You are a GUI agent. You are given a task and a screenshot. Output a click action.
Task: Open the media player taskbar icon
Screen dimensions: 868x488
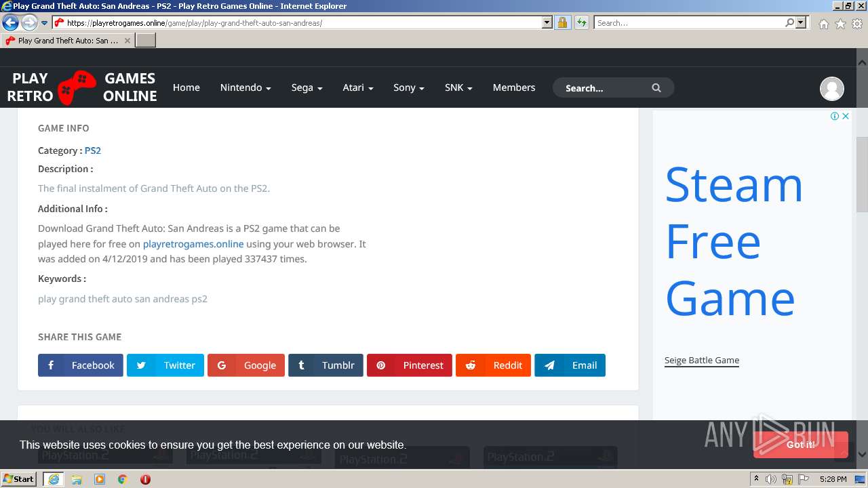click(x=100, y=479)
